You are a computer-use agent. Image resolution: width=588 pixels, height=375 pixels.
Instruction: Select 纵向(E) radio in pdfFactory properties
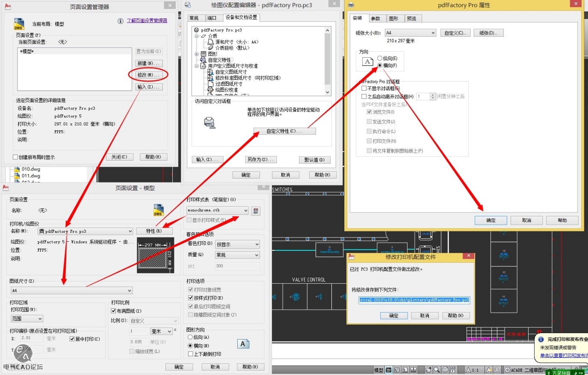coord(379,58)
